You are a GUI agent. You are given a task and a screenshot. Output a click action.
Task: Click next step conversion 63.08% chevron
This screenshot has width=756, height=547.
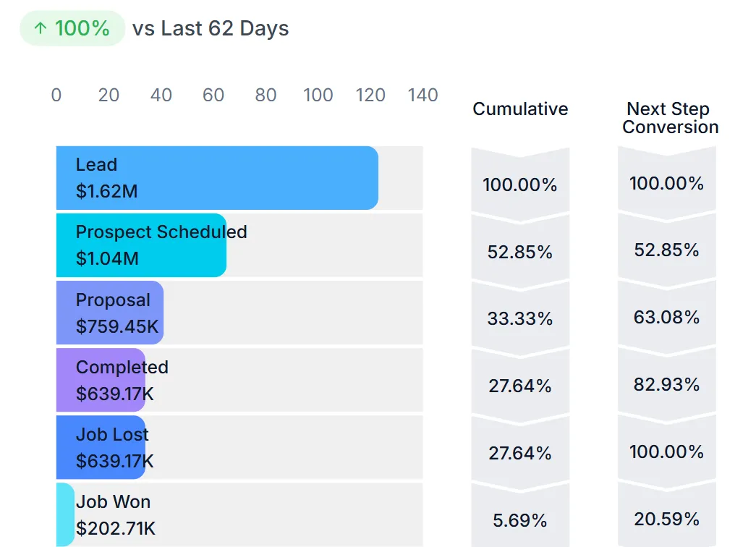pos(667,317)
